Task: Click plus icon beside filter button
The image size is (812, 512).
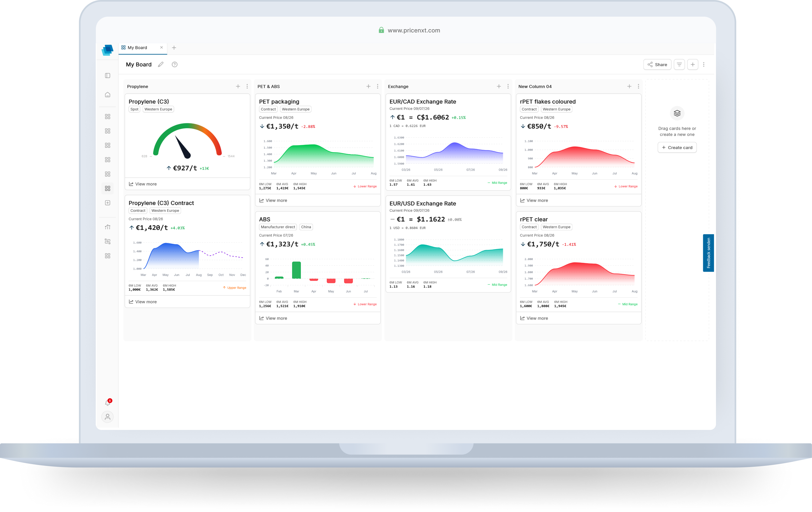Action: coord(693,65)
